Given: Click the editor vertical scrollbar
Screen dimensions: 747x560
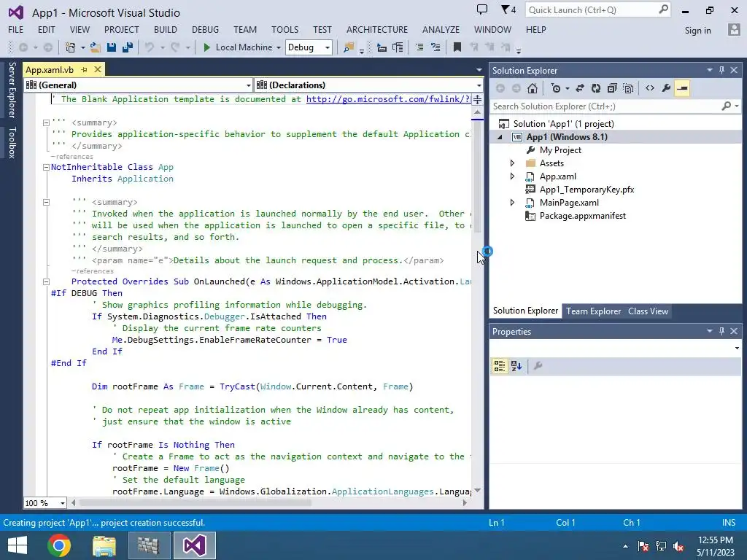Looking at the screenshot, I should click(x=477, y=300).
